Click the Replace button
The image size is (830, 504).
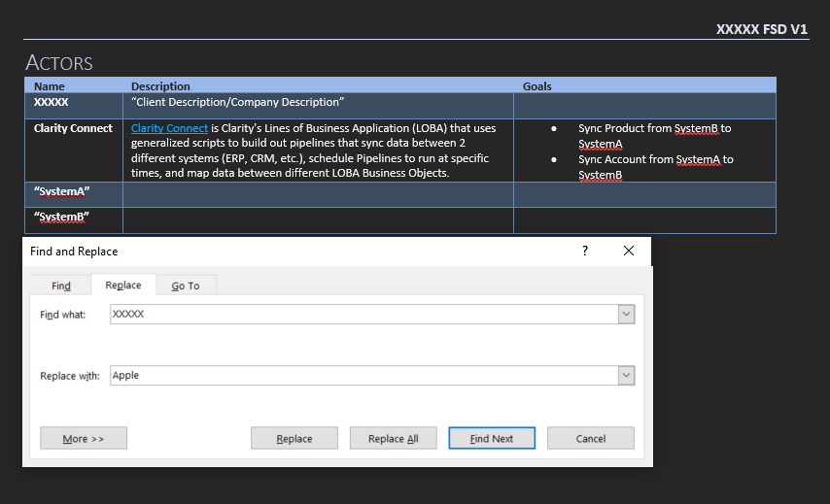[x=294, y=438]
